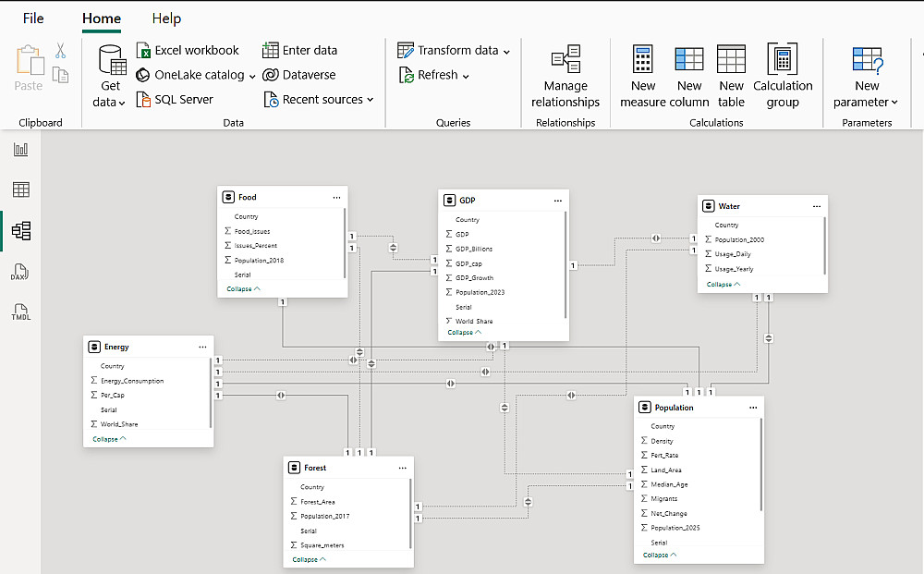Viewport: 924px width, 574px height.
Task: Expand Transform data dropdown
Action: click(x=506, y=51)
